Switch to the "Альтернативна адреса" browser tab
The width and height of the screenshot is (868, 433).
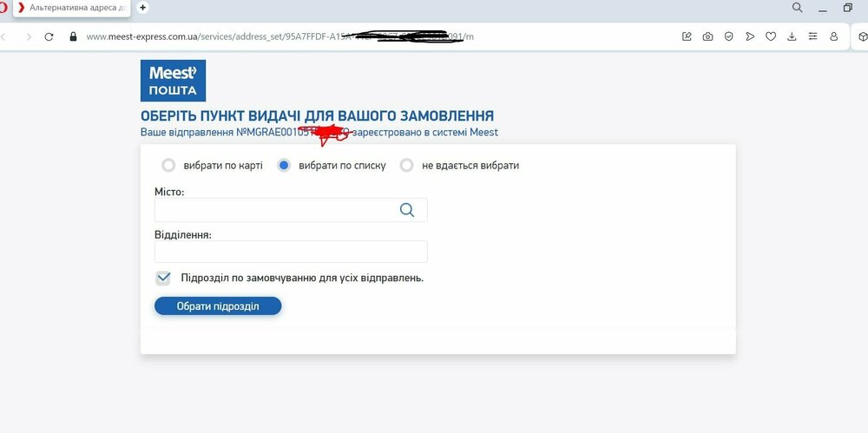pyautogui.click(x=74, y=8)
